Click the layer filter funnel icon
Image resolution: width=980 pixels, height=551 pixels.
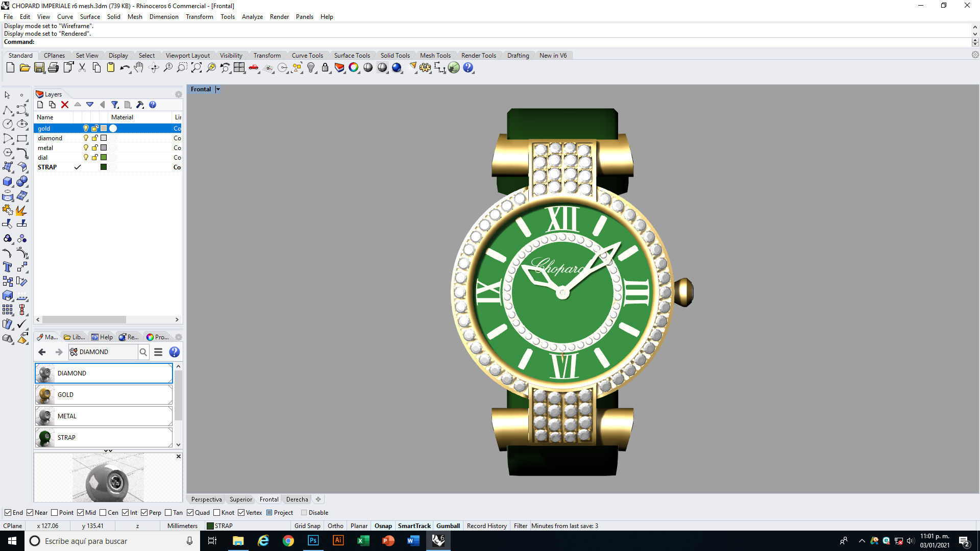point(115,105)
